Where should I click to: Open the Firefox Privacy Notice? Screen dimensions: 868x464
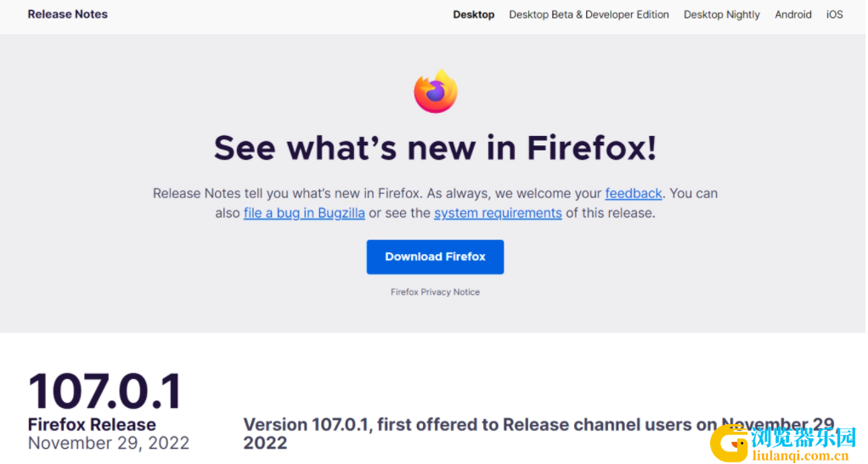click(x=435, y=291)
